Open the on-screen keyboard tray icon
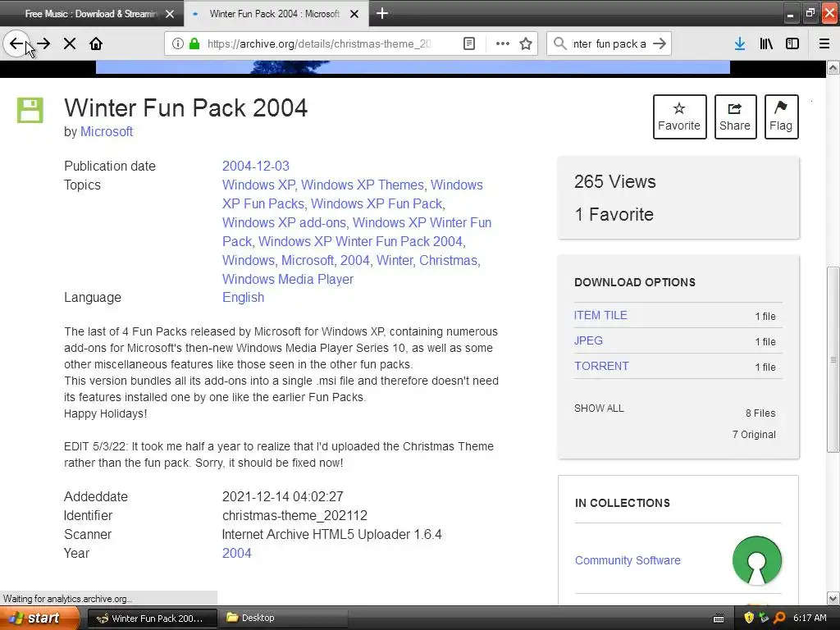 pyautogui.click(x=719, y=619)
